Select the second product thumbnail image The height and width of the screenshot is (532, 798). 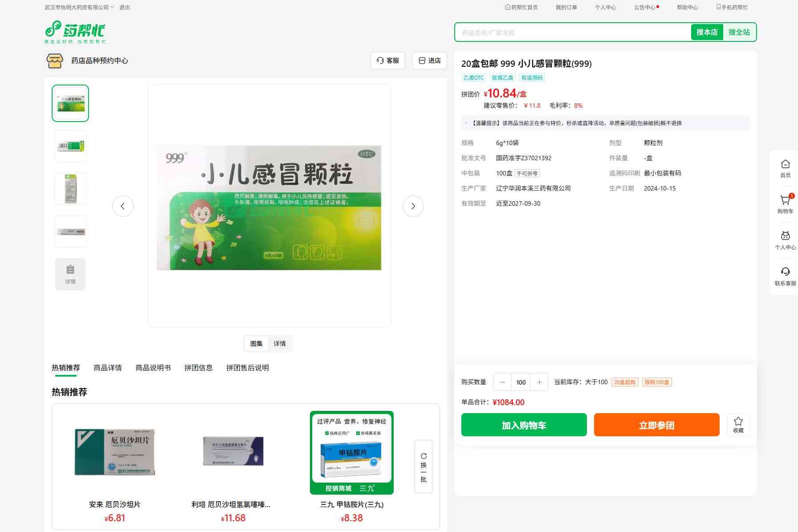tap(70, 146)
